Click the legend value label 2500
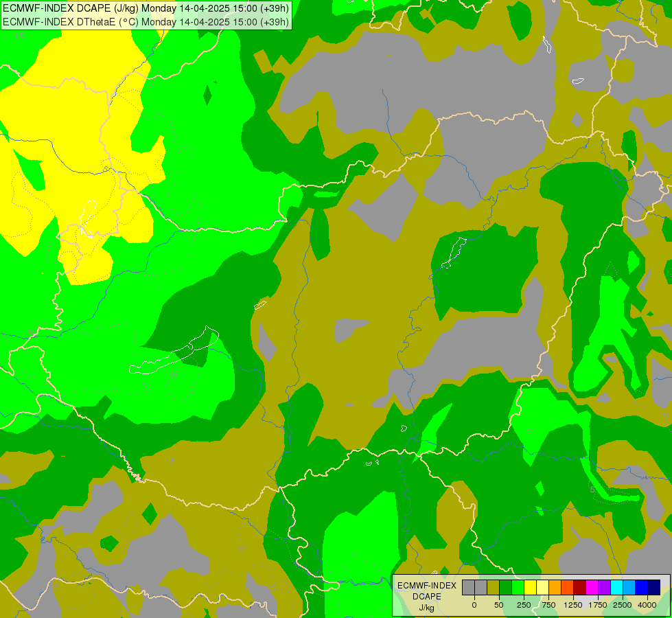672x618 pixels. [623, 605]
